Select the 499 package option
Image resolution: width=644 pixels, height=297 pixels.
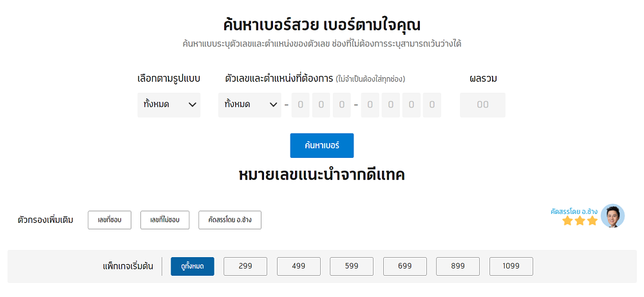pos(299,266)
